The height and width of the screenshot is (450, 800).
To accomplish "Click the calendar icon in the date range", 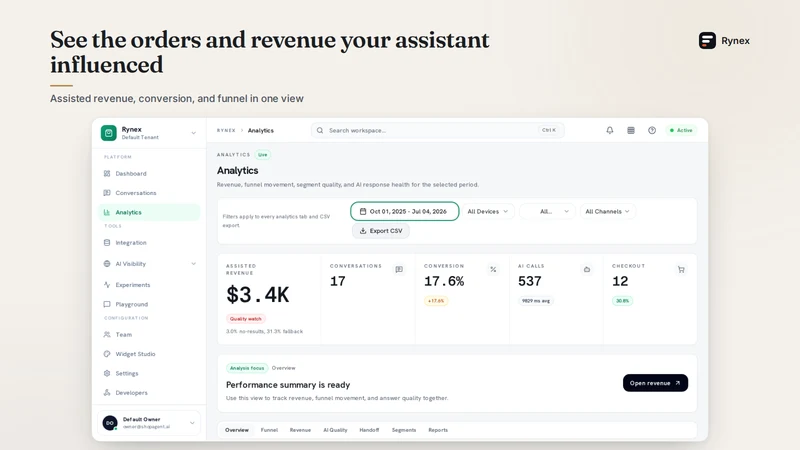I will 363,211.
